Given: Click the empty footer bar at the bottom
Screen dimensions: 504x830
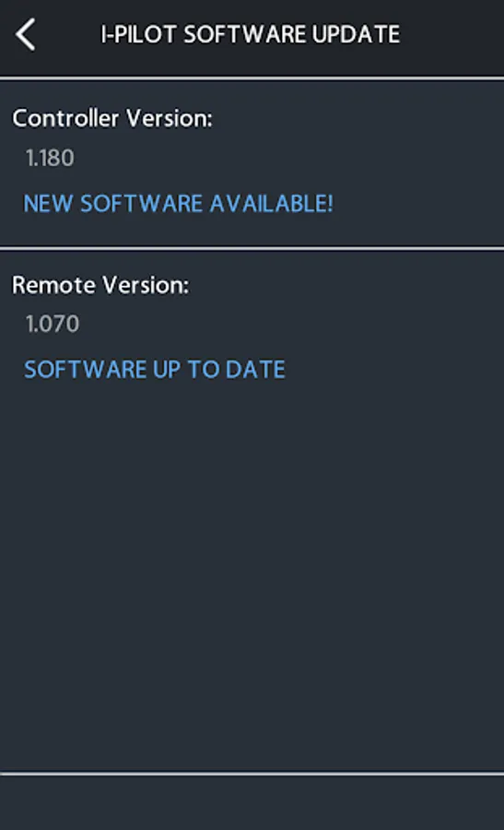Looking at the screenshot, I should [252, 803].
